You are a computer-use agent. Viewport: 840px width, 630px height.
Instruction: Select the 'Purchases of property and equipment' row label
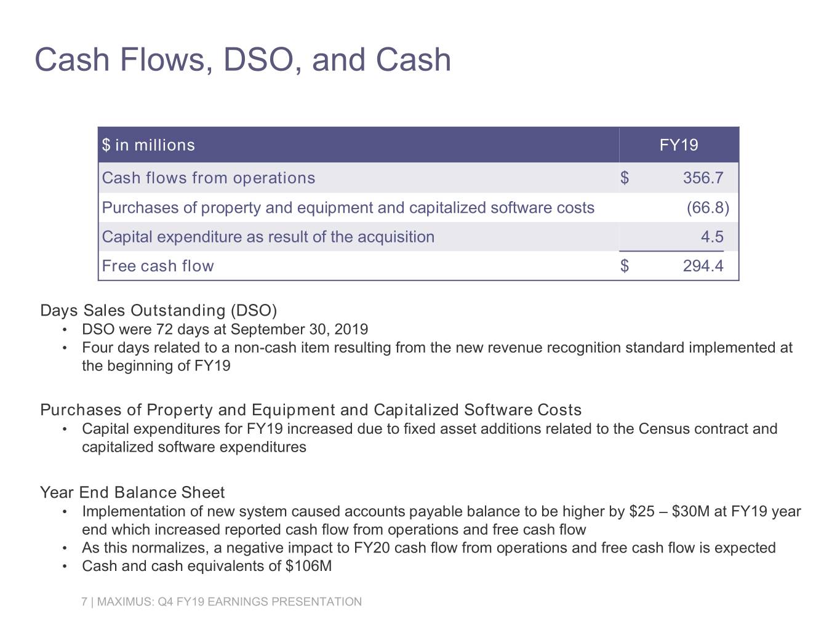(348, 207)
